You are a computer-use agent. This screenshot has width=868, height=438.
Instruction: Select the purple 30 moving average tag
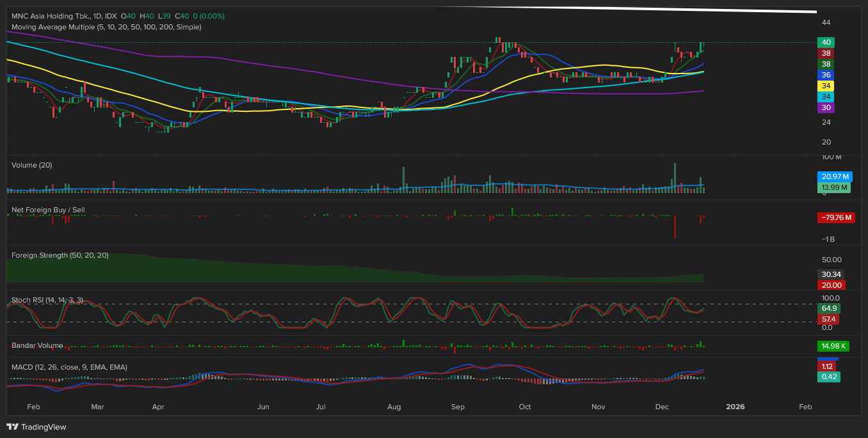(x=826, y=108)
